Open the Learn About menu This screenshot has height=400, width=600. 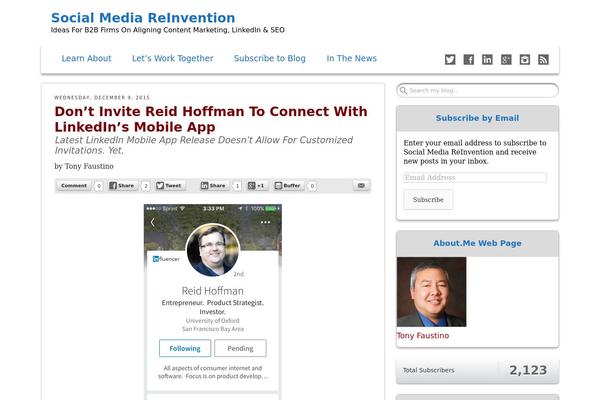tap(86, 59)
